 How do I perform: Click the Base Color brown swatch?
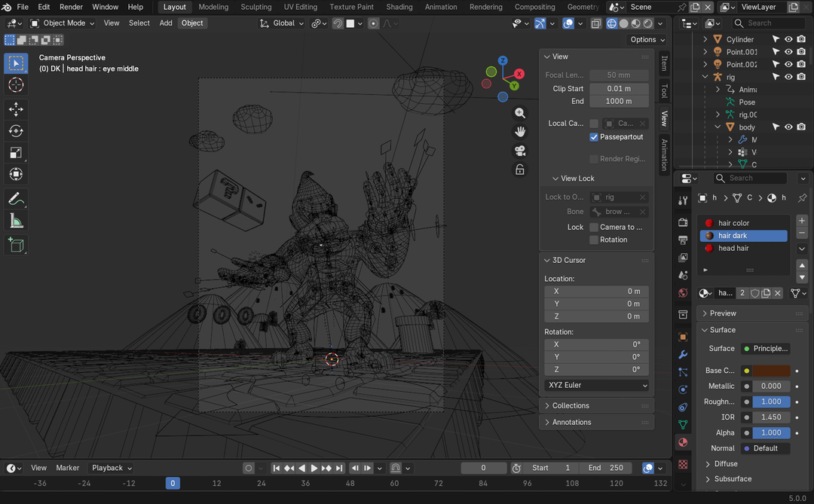tap(771, 371)
